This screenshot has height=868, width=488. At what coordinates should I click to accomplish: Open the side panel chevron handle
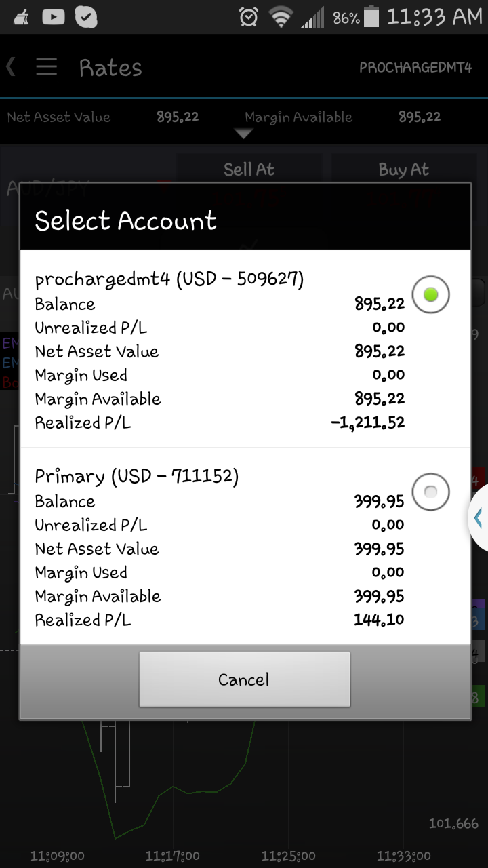[x=478, y=519]
